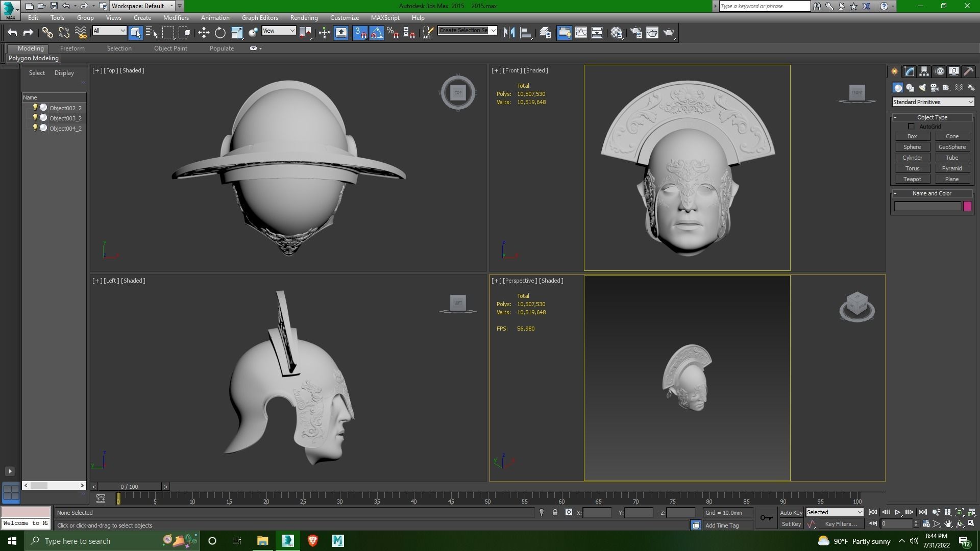Open the reference coordinate View dropdown

click(279, 31)
